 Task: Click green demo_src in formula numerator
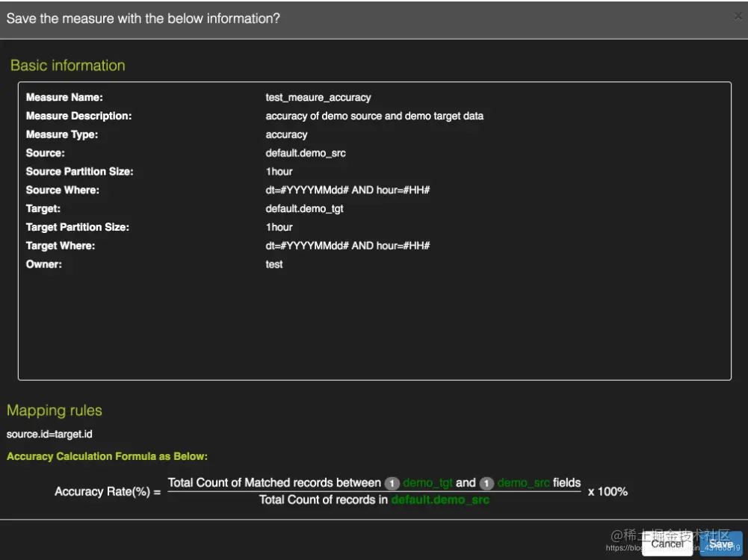tap(523, 483)
